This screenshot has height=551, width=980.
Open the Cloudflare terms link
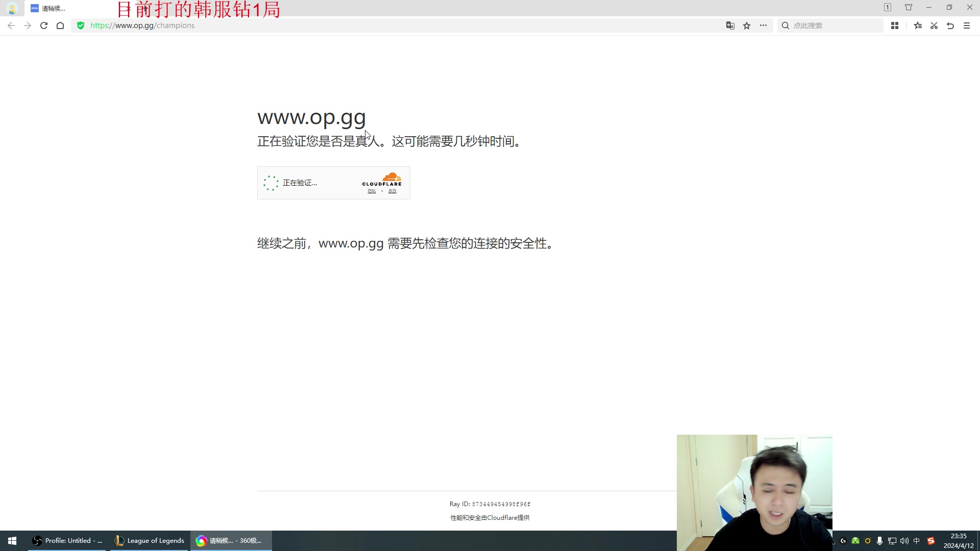pyautogui.click(x=392, y=191)
